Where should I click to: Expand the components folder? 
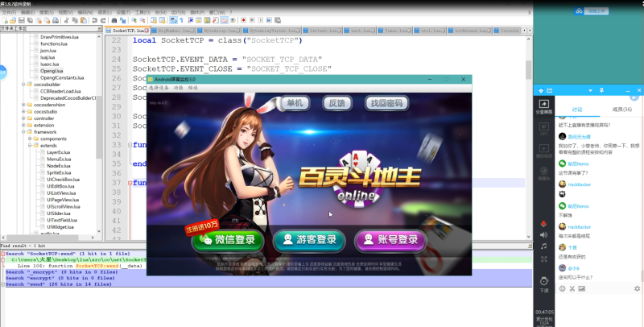(x=30, y=139)
